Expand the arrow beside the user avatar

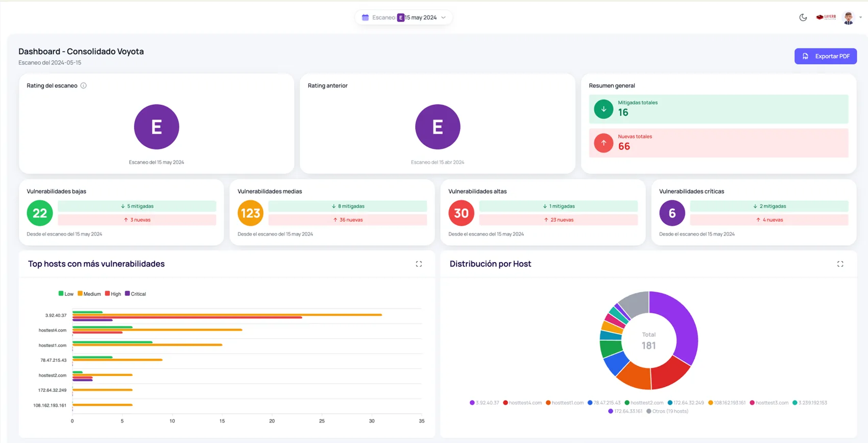(x=860, y=17)
